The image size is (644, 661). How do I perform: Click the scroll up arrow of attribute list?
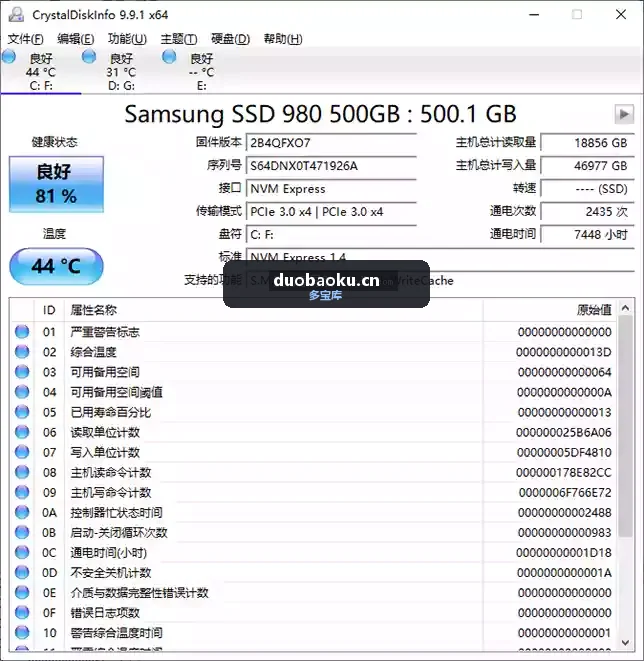(625, 308)
